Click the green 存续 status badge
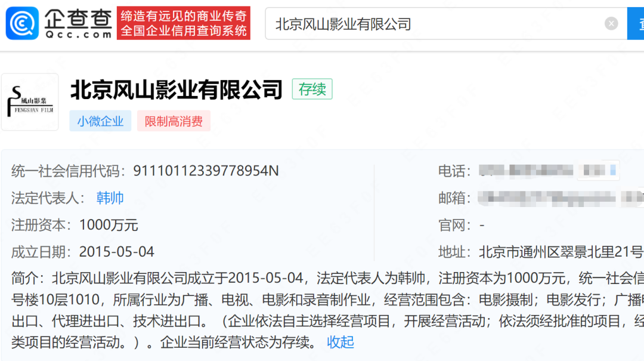Screen dimensions: 644x361 pyautogui.click(x=312, y=90)
